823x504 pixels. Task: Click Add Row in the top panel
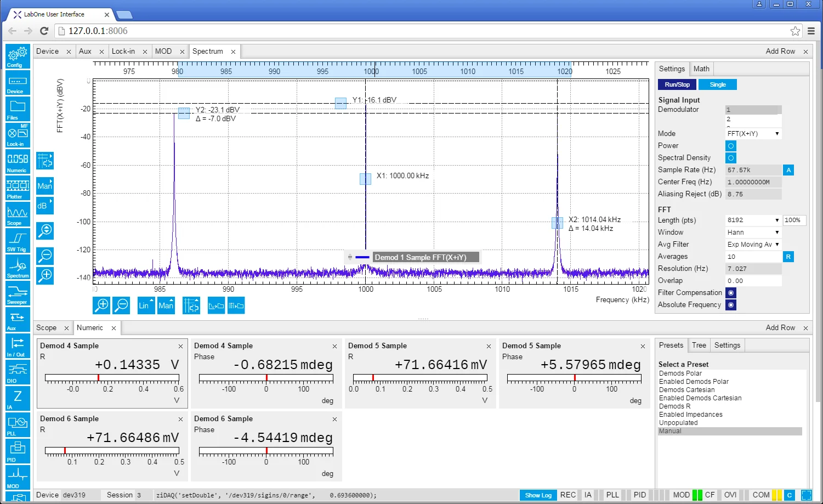pos(780,51)
